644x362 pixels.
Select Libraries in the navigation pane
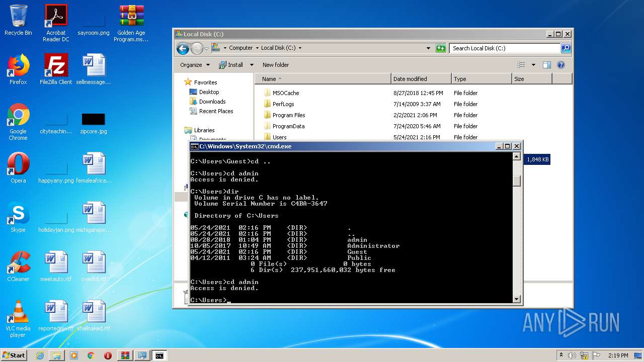point(199,130)
